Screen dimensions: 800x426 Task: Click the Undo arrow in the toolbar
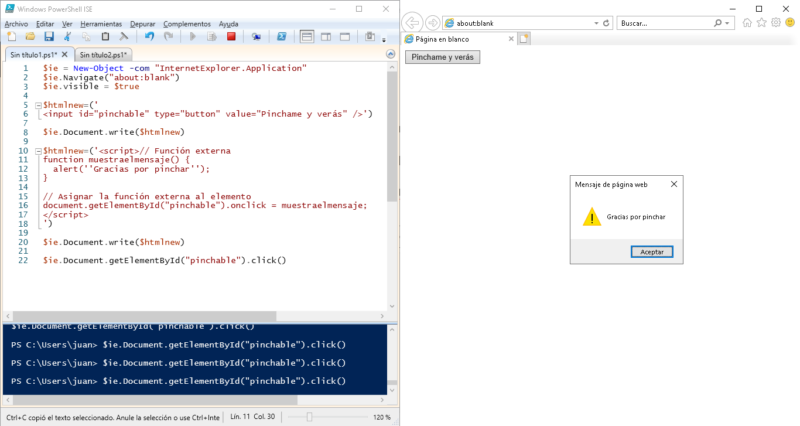(149, 37)
